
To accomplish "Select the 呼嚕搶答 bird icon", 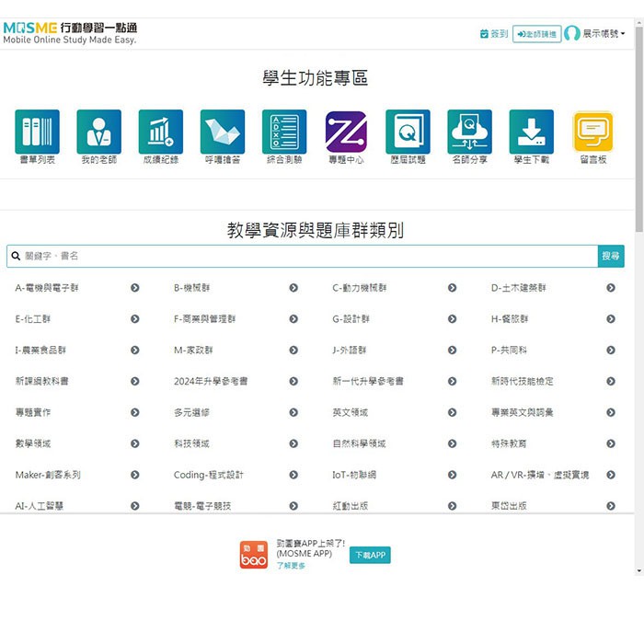I will pyautogui.click(x=223, y=132).
